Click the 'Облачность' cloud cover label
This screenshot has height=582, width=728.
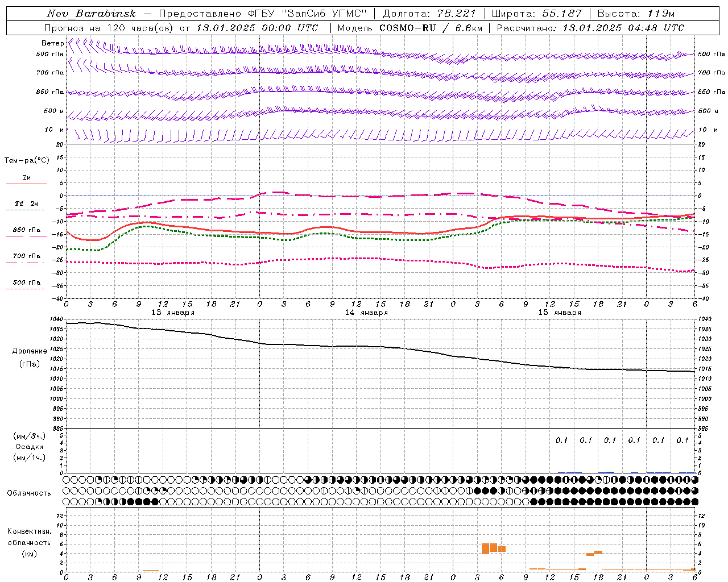pyautogui.click(x=29, y=493)
